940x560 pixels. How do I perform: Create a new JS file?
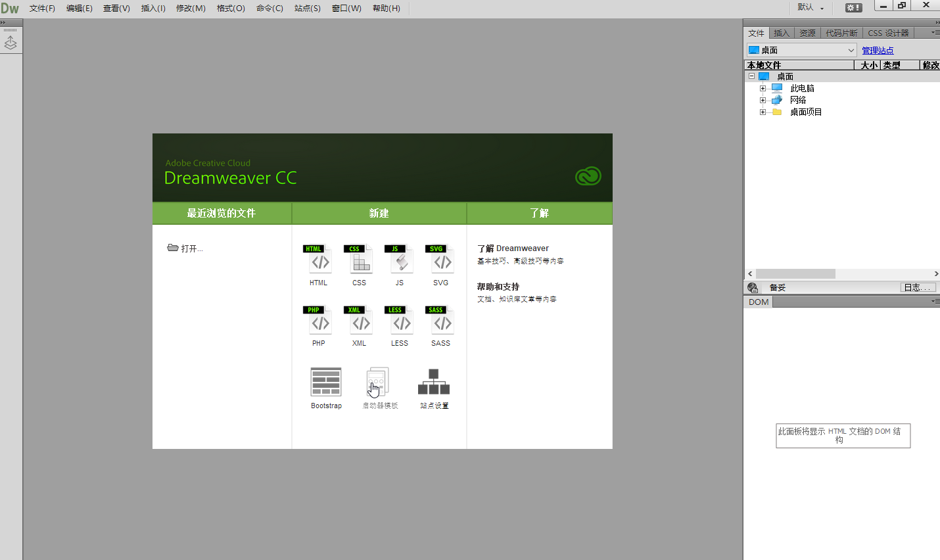click(x=400, y=261)
